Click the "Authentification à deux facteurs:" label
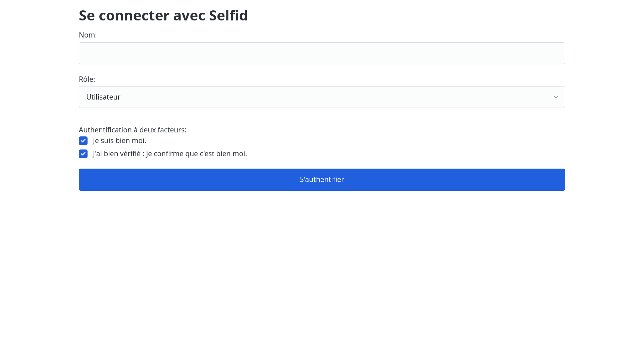This screenshot has height=362, width=644. 132,130
